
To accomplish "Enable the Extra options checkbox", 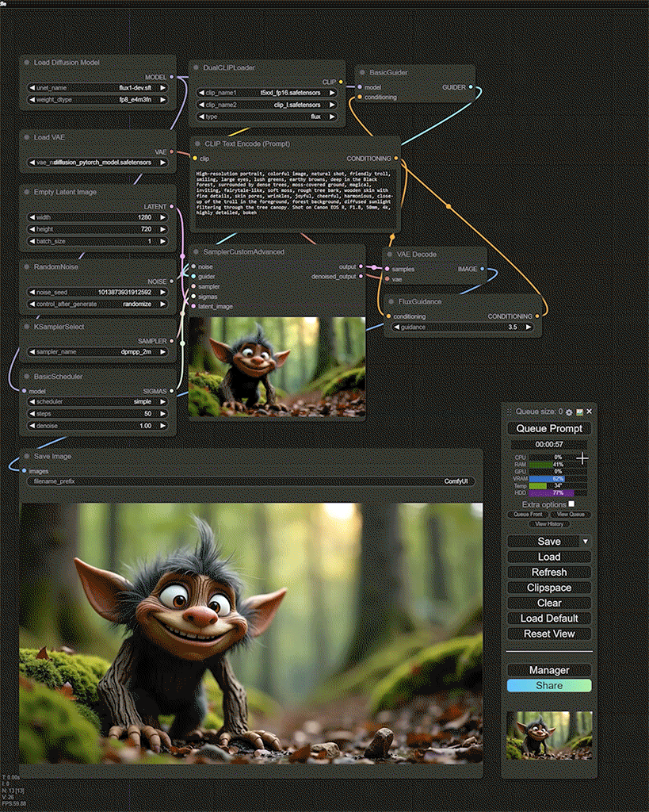I will [x=571, y=504].
